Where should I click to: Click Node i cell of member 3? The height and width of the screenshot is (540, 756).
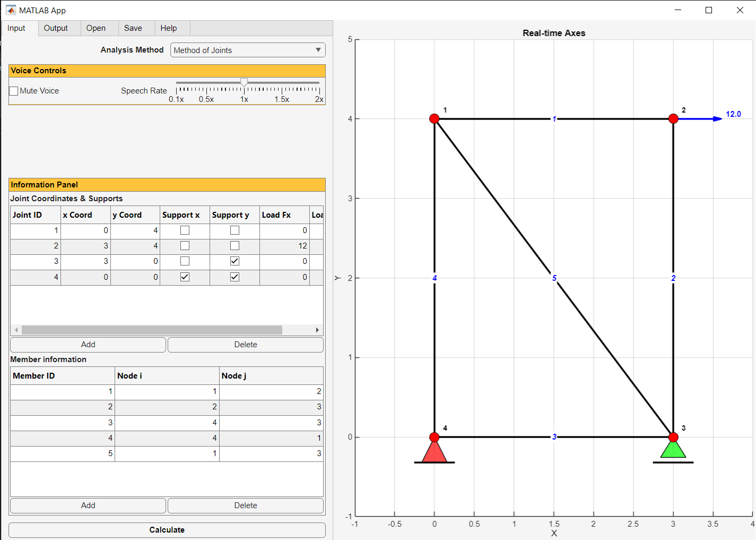(167, 423)
